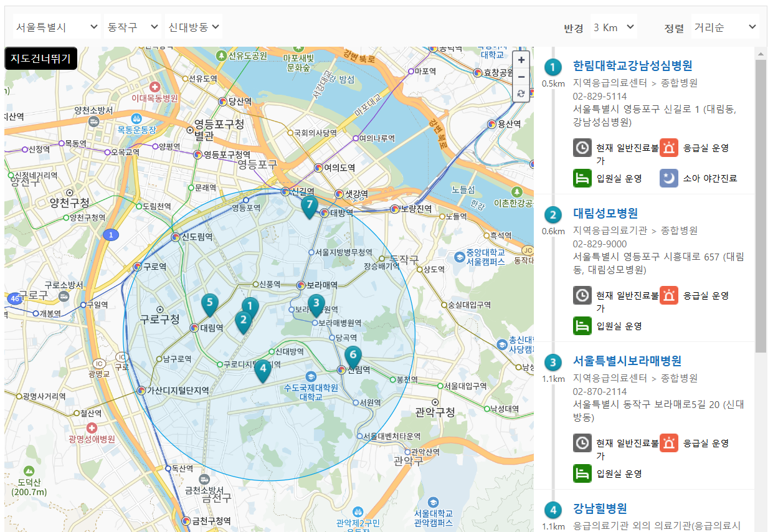Click bed icon under 서울특별시보라매병원

[x=582, y=473]
